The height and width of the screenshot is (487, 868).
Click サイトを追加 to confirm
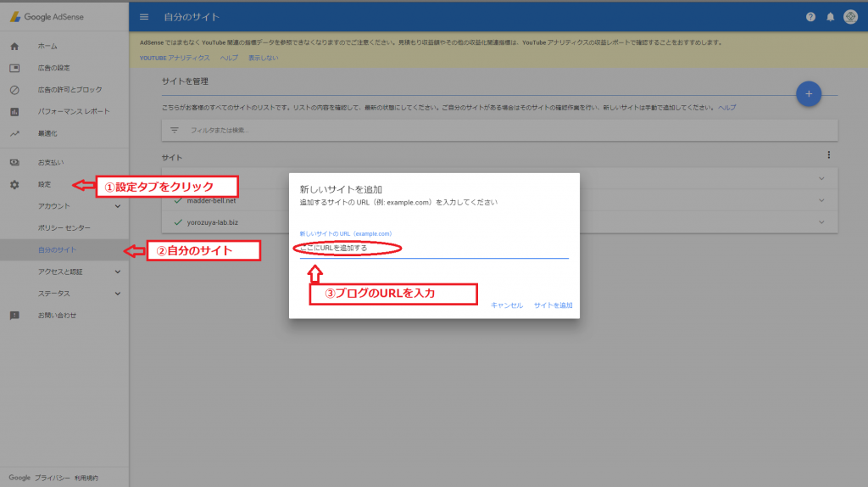554,305
